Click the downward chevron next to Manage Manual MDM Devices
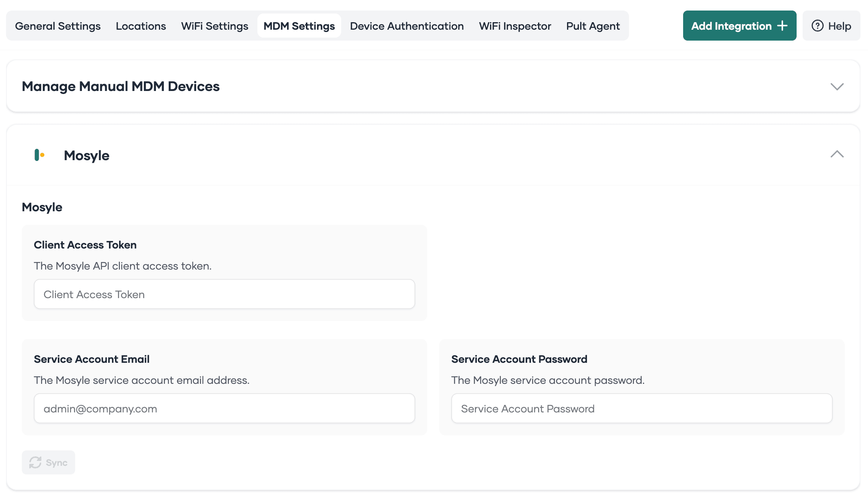The height and width of the screenshot is (497, 868). click(837, 86)
